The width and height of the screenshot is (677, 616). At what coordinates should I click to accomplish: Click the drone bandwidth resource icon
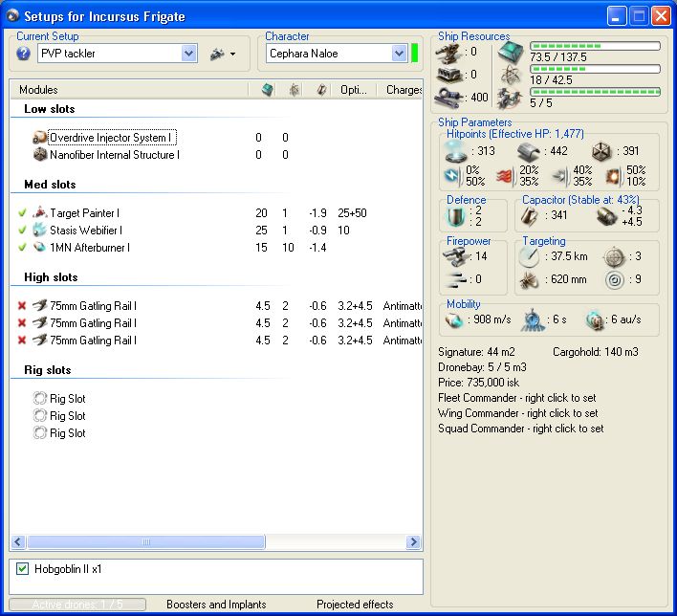(510, 99)
